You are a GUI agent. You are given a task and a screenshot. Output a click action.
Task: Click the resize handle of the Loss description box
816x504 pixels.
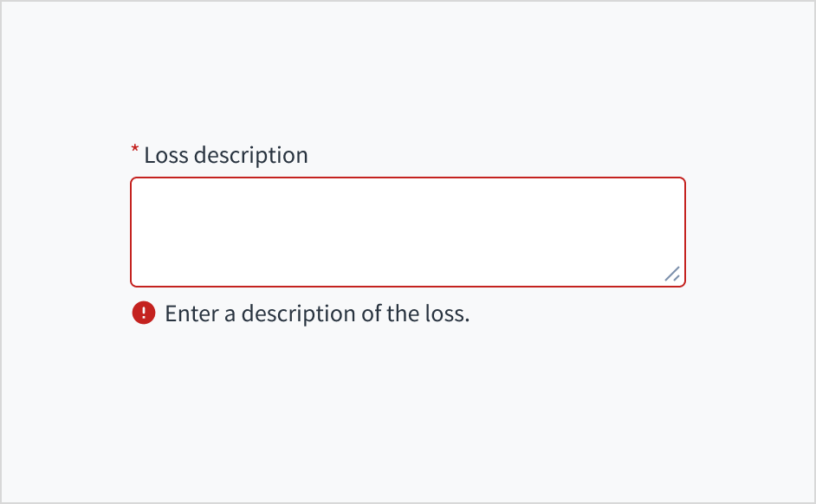coord(672,274)
